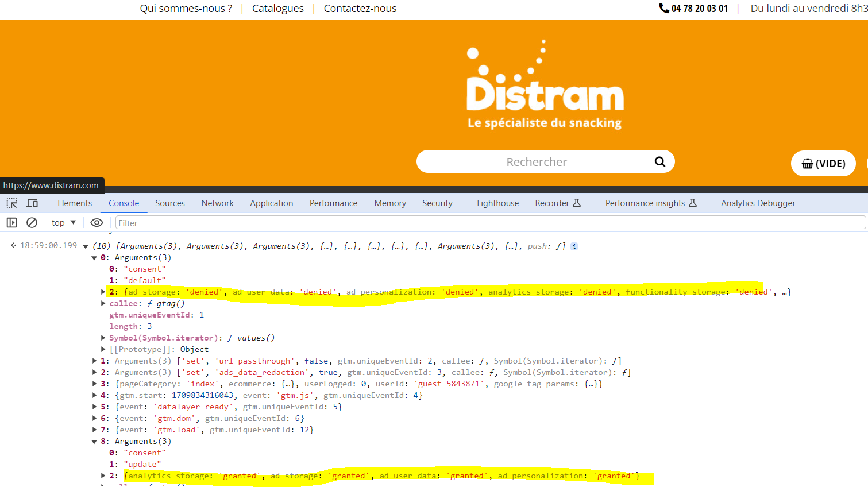Click the flask icon next to Recorder
868x487 pixels.
point(577,203)
